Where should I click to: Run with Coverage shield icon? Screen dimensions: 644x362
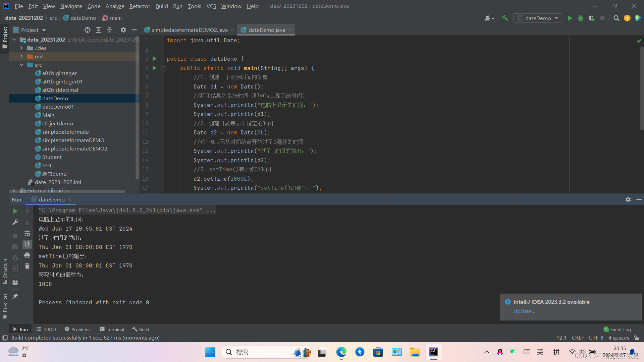tap(592, 18)
